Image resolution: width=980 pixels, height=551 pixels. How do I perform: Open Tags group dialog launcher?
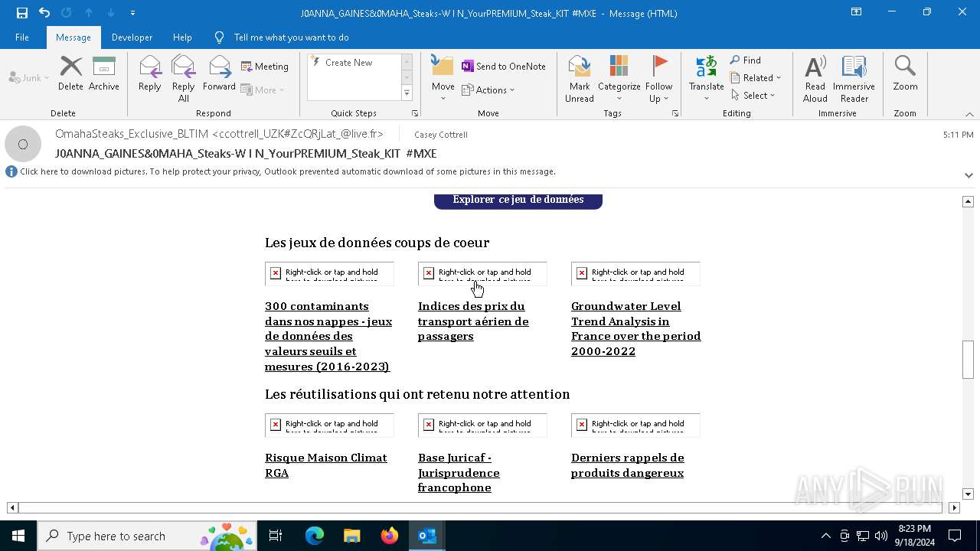coord(675,113)
